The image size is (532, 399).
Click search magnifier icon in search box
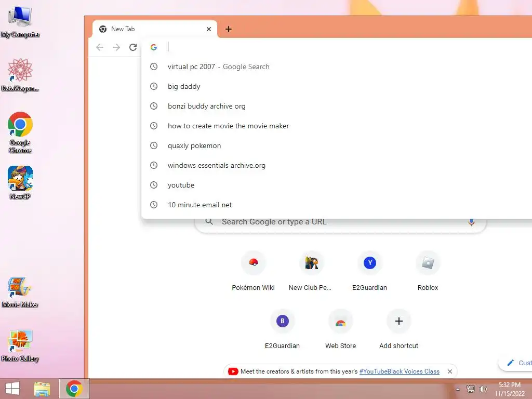tap(209, 222)
